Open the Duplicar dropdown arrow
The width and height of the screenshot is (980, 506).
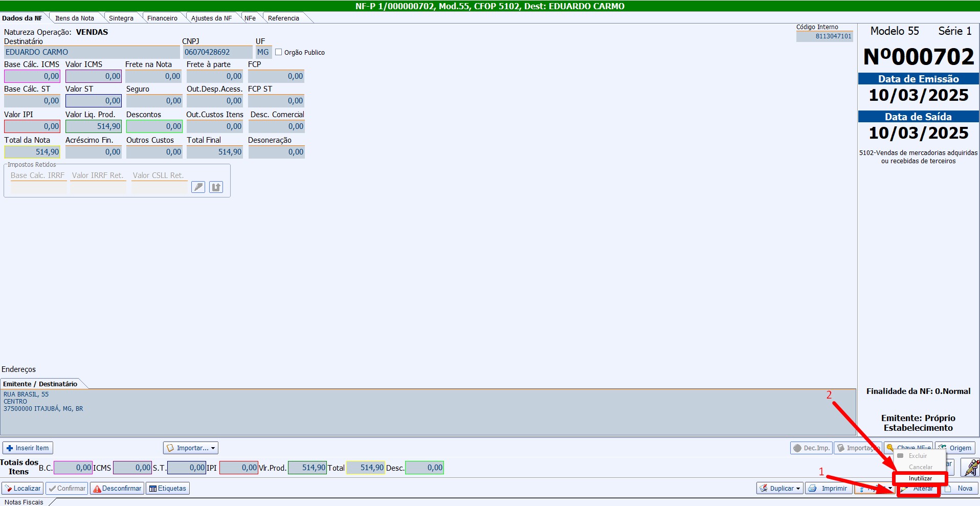pyautogui.click(x=798, y=489)
